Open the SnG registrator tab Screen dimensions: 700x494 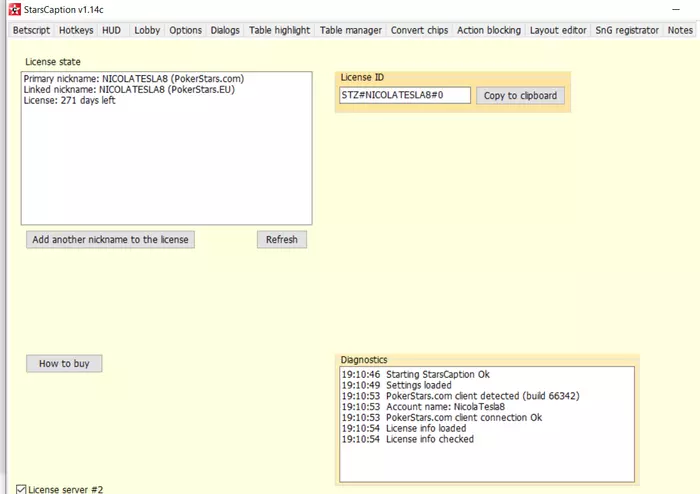(x=627, y=30)
